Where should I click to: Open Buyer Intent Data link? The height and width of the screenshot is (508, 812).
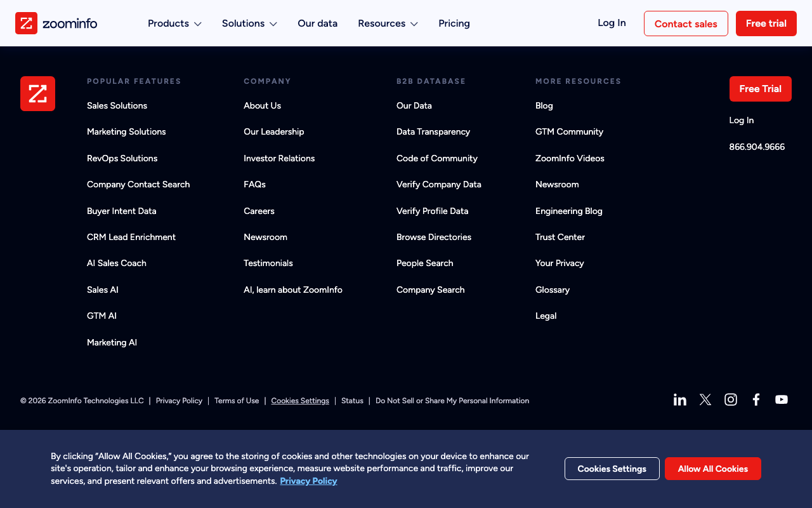tap(121, 211)
